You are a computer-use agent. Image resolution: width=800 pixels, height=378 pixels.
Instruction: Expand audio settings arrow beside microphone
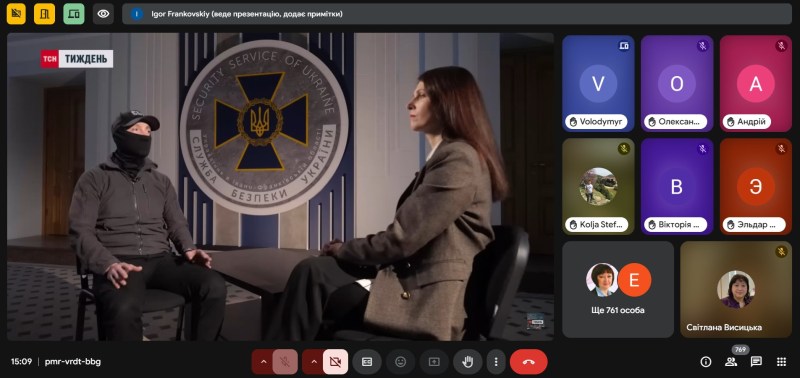point(263,362)
